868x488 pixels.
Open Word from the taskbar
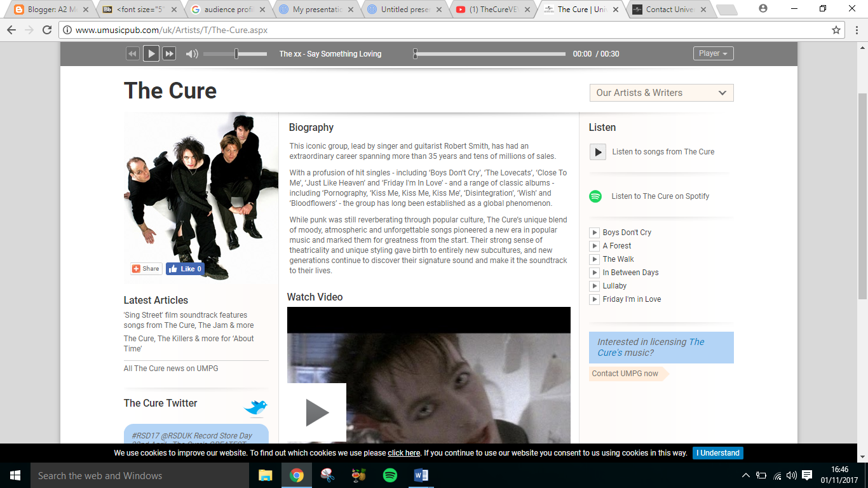pos(421,475)
